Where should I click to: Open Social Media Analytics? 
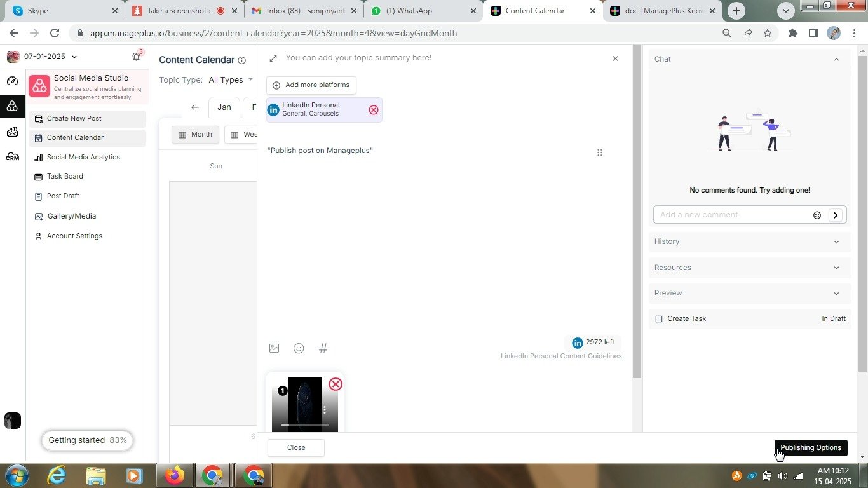pos(87,158)
